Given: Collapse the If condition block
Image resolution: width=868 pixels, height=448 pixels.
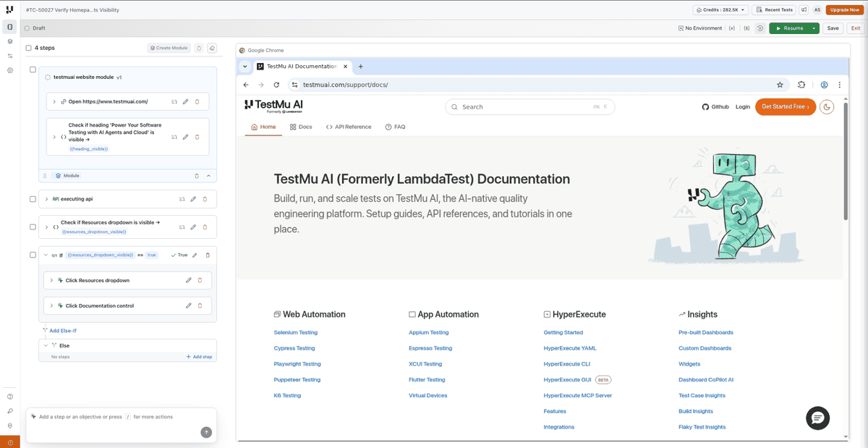Looking at the screenshot, I should click(x=46, y=255).
